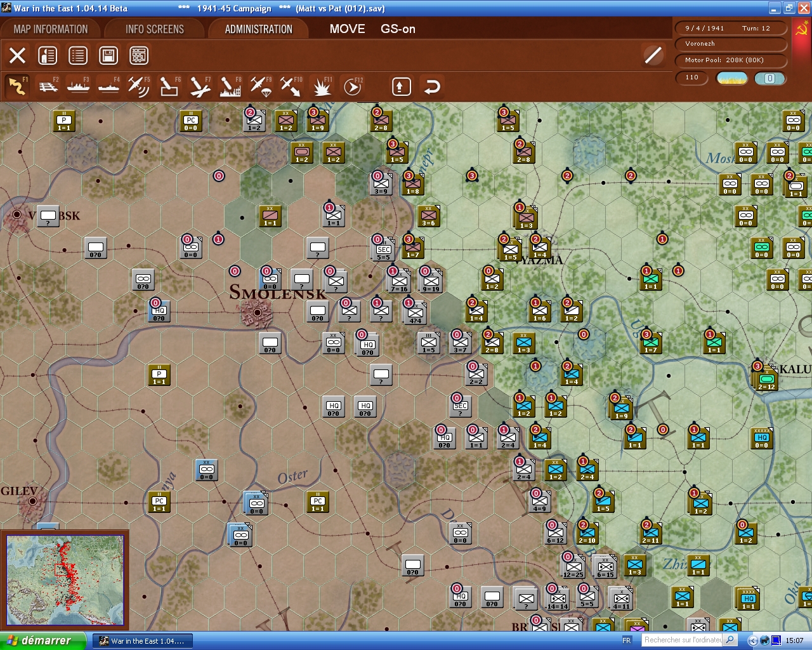Screen dimensions: 812x650
Task: Switch to the MAP INFORMATION tab
Action: (x=51, y=29)
